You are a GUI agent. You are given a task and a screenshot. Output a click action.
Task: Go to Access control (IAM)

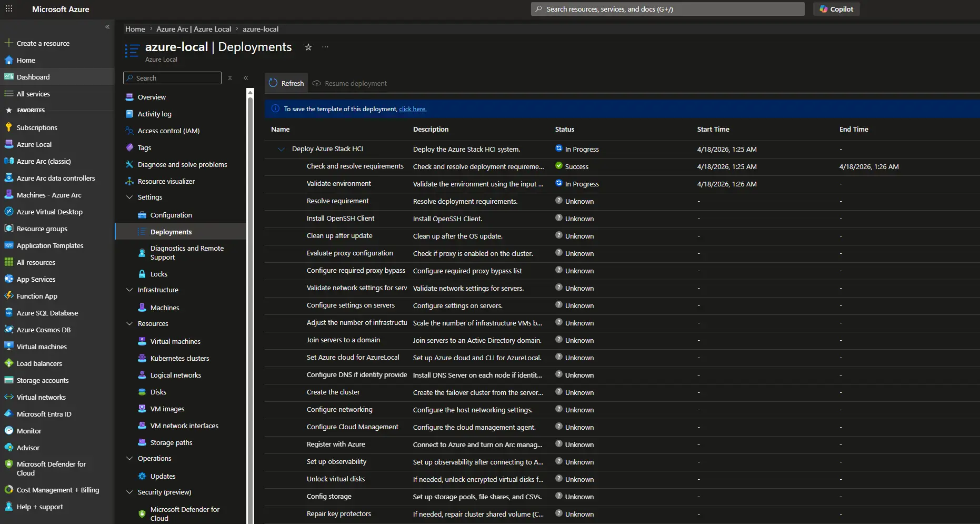[x=168, y=131]
